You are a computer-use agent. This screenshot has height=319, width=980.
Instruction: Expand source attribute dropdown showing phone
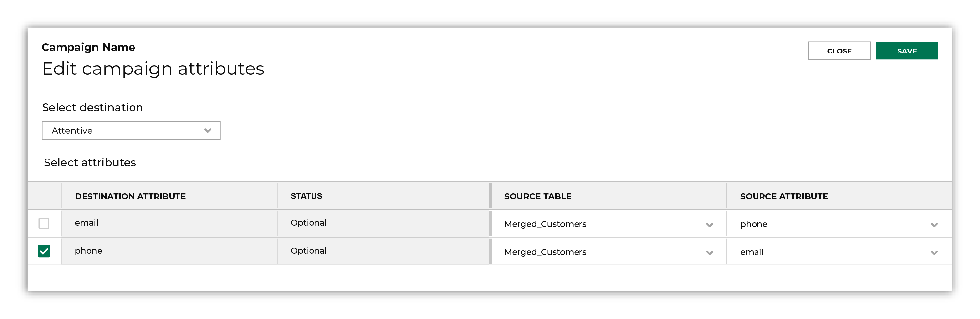pos(839,224)
